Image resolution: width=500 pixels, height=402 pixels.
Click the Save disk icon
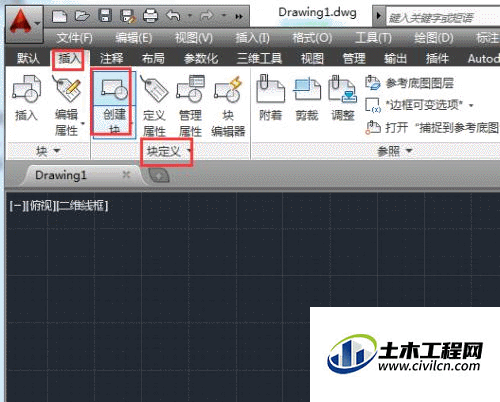(105, 16)
